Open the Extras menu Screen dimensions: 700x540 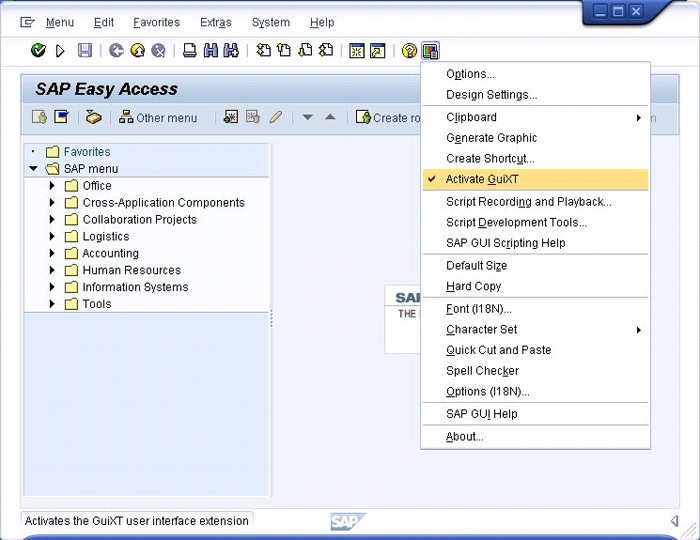(x=216, y=22)
